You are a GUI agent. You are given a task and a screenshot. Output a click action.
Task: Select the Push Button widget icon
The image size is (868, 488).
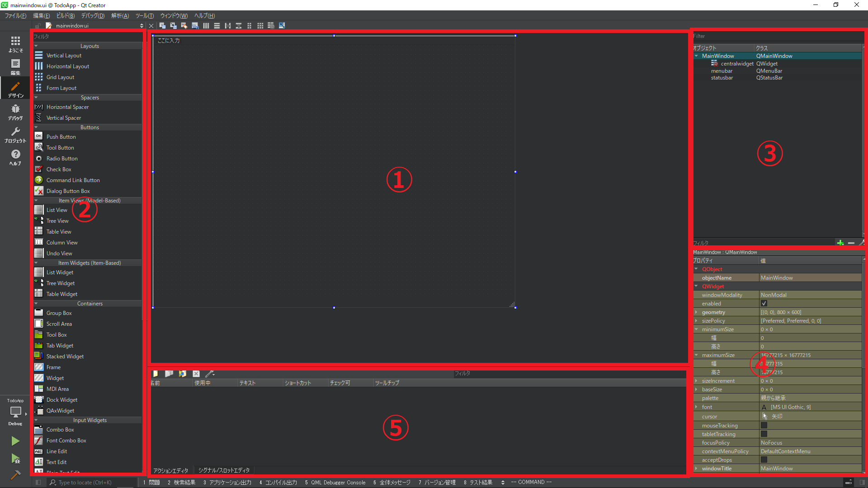[x=39, y=136]
